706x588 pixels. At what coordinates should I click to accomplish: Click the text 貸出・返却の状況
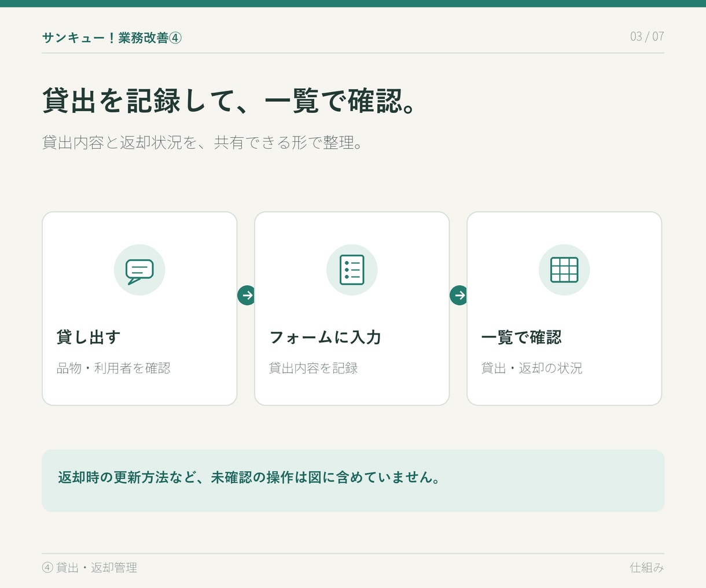532,368
